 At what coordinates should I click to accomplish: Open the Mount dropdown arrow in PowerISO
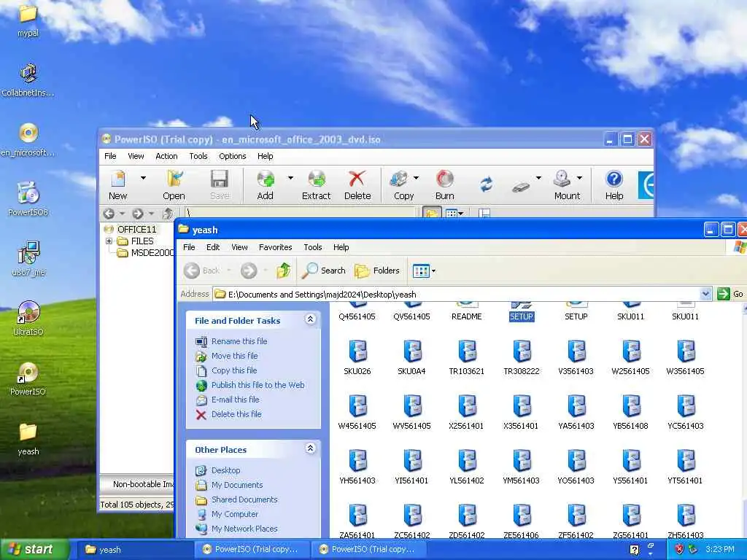point(579,178)
